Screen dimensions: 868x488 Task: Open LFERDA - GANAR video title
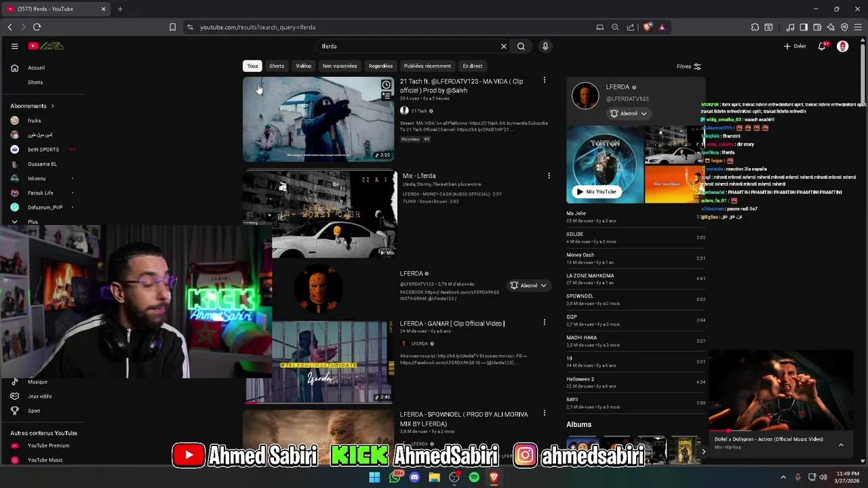click(452, 323)
